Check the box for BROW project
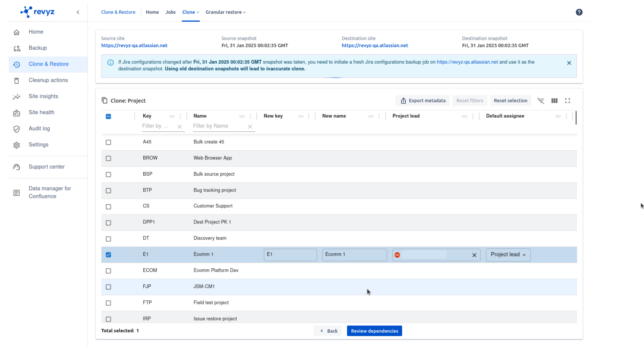This screenshot has width=644, height=357. click(108, 158)
